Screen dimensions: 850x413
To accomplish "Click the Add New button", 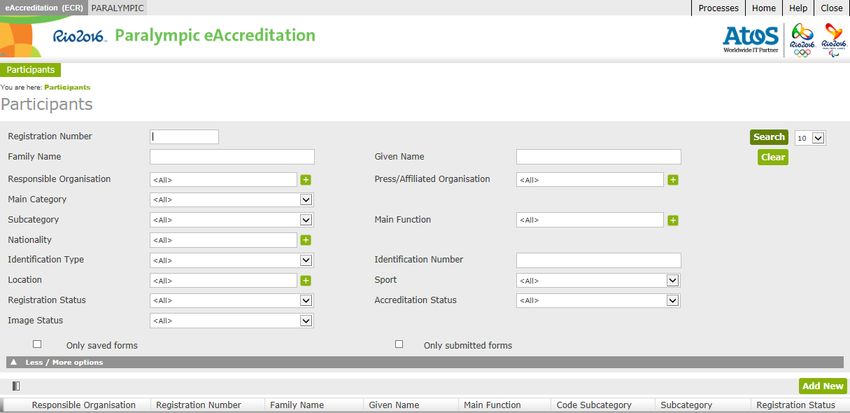I will 822,386.
